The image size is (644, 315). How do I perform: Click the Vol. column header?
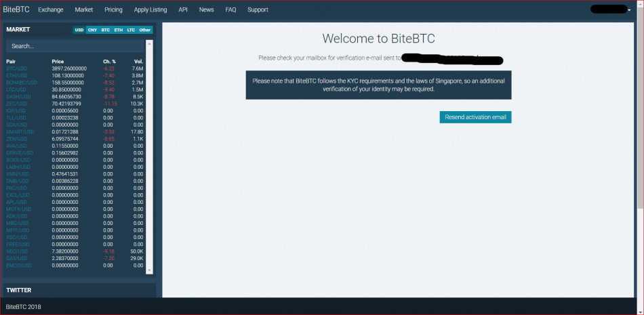(x=138, y=62)
